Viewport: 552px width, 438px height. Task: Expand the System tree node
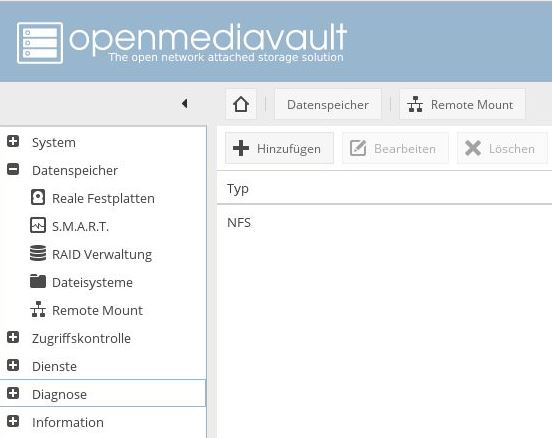(13, 142)
